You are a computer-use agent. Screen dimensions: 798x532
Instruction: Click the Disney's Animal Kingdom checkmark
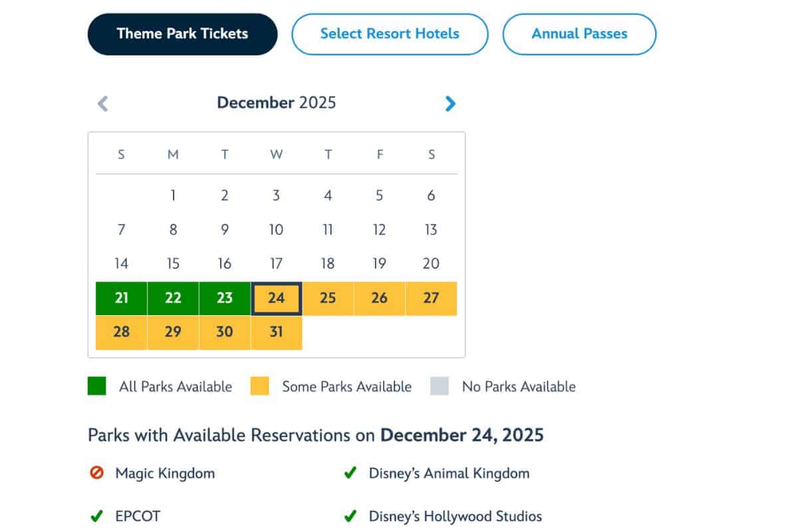click(350, 473)
